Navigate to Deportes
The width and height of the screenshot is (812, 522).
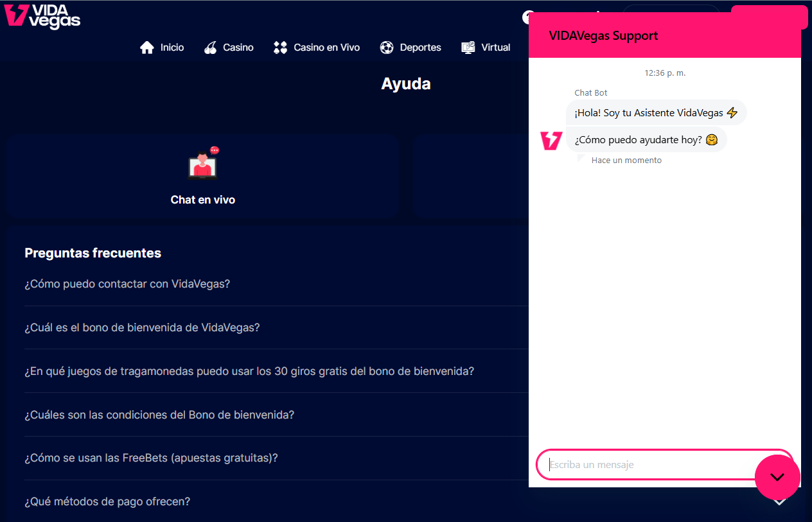[410, 48]
